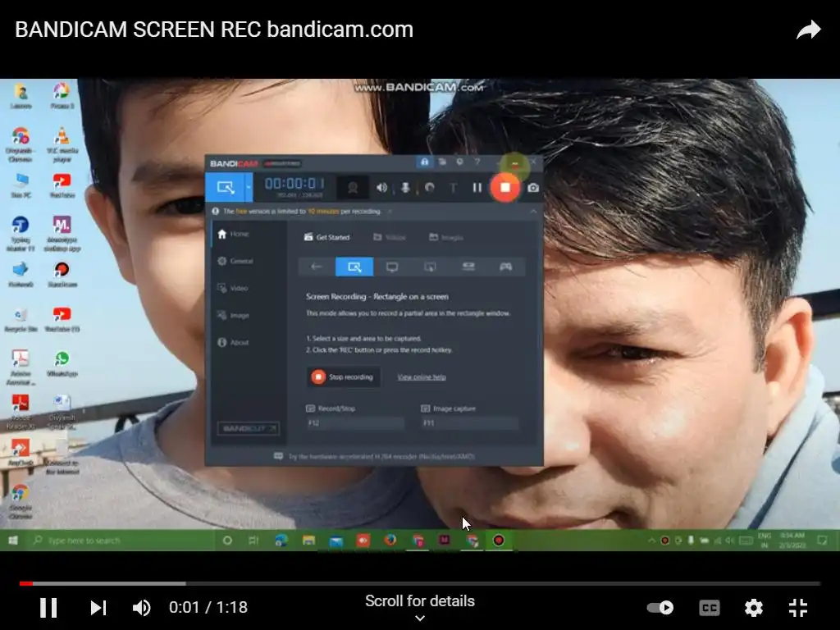Select fullscreen monitor recording mode icon
840x630 pixels.
click(x=392, y=267)
